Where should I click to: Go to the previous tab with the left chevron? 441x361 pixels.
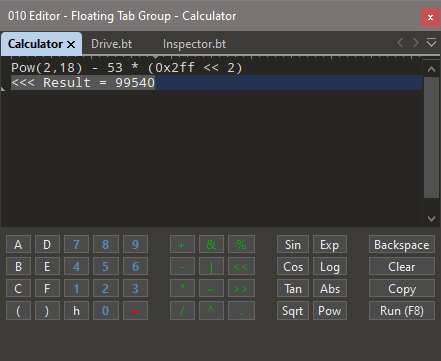[x=400, y=43]
